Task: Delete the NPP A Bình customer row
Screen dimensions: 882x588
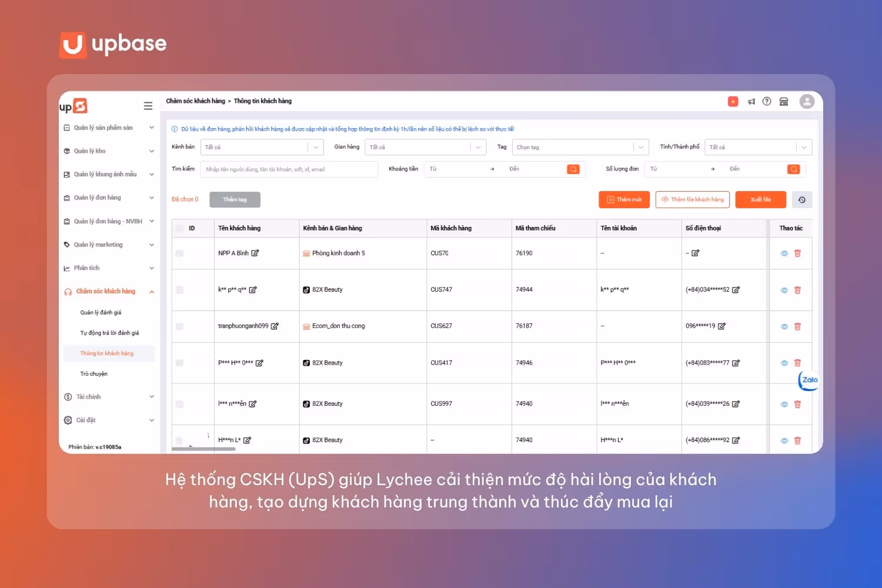Action: point(798,253)
